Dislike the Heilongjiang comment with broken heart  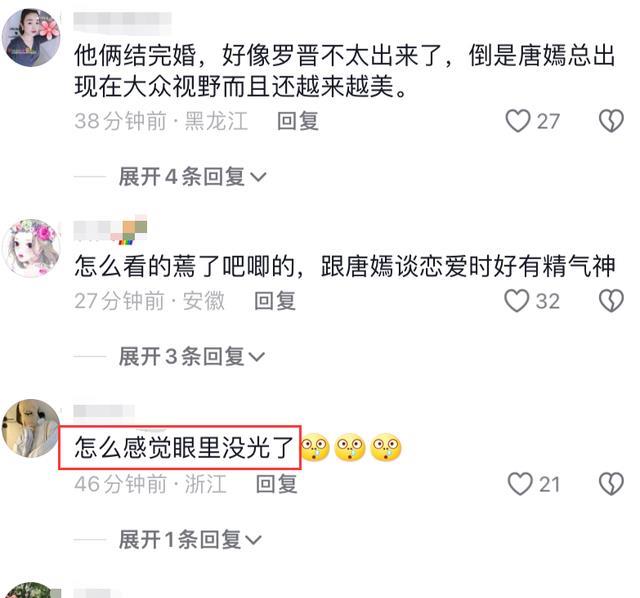point(611,121)
